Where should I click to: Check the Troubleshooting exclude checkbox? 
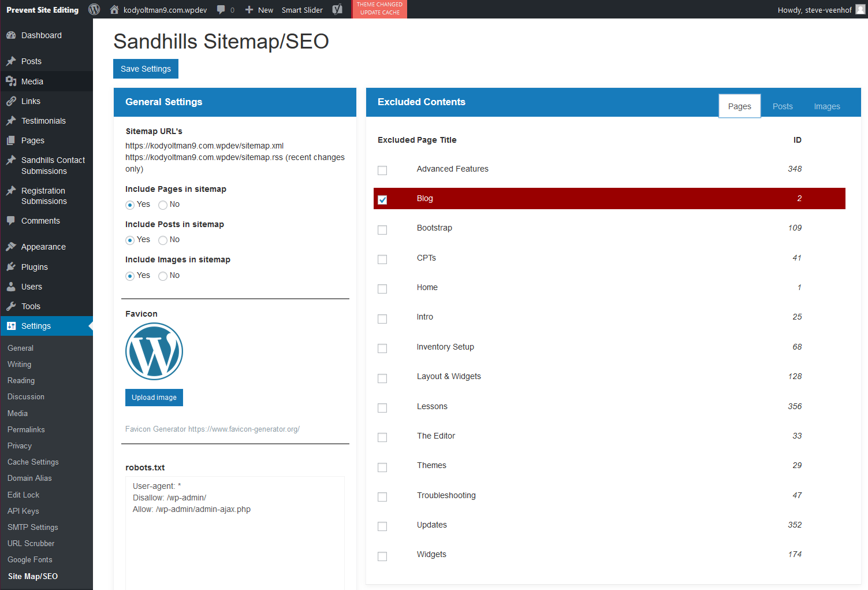click(382, 497)
